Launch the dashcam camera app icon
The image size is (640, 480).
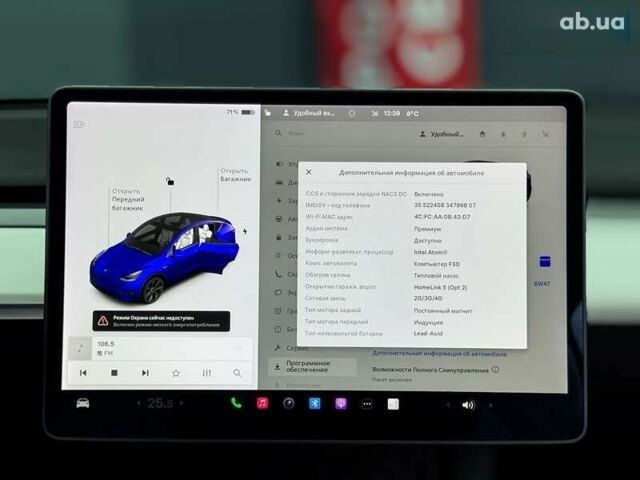[289, 404]
